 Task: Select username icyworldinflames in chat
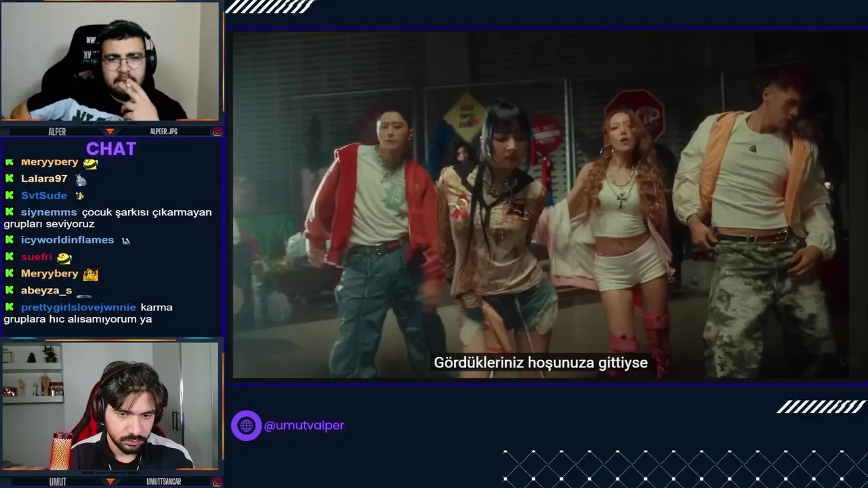pyautogui.click(x=67, y=240)
